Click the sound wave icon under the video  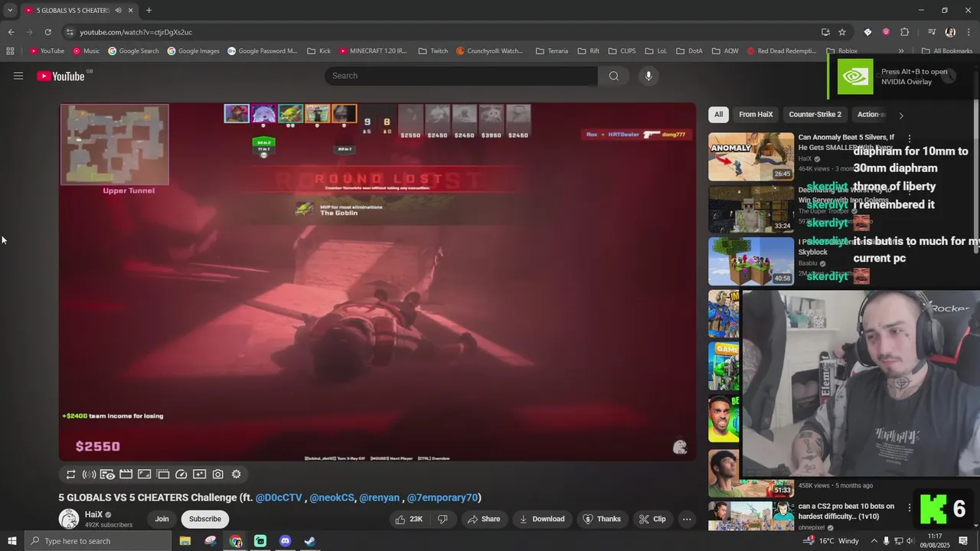pos(89,474)
